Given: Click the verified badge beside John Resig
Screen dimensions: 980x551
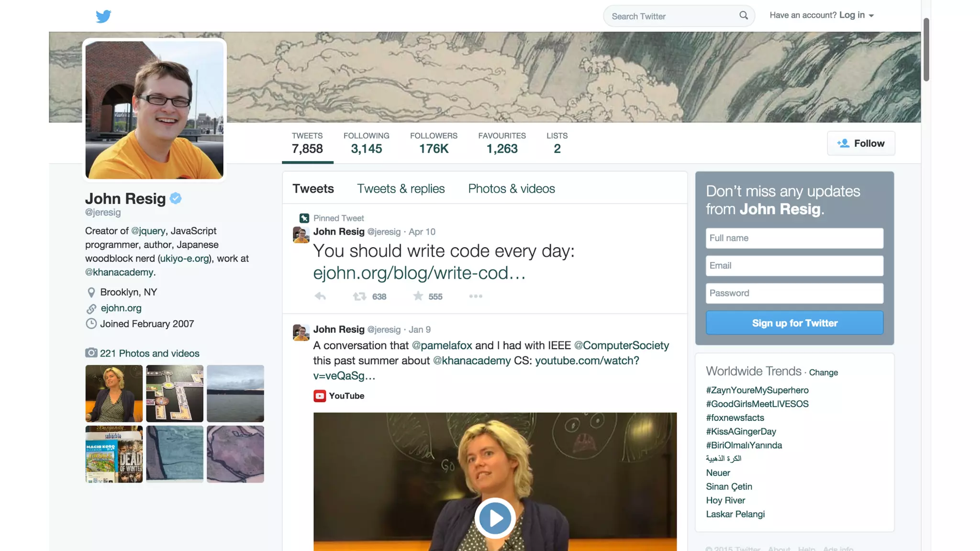Looking at the screenshot, I should [x=176, y=198].
